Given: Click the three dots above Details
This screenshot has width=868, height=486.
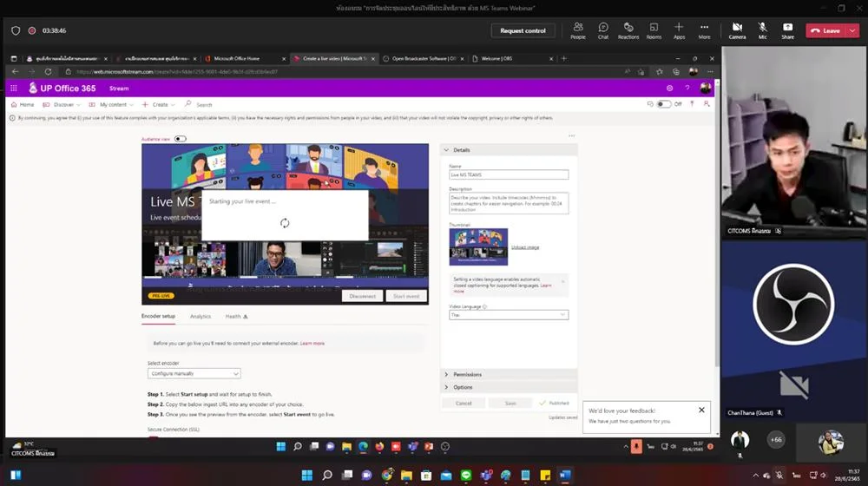Looking at the screenshot, I should (x=572, y=135).
